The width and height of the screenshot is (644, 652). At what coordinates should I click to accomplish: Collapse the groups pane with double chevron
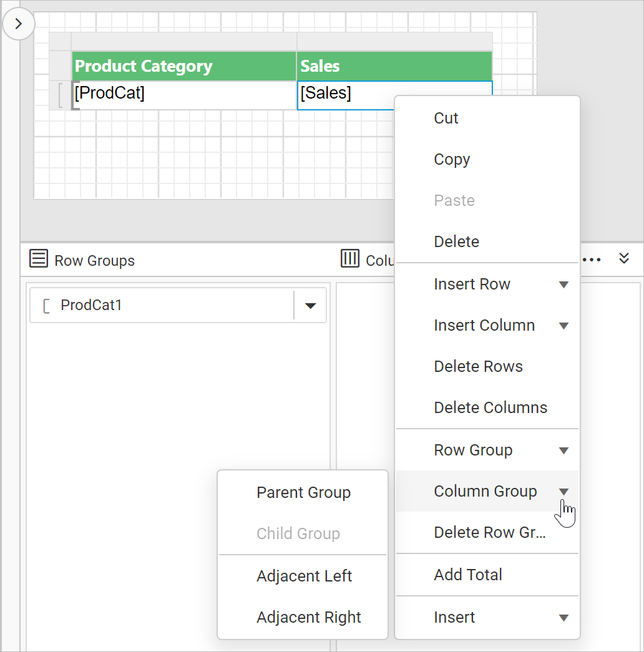point(624,259)
